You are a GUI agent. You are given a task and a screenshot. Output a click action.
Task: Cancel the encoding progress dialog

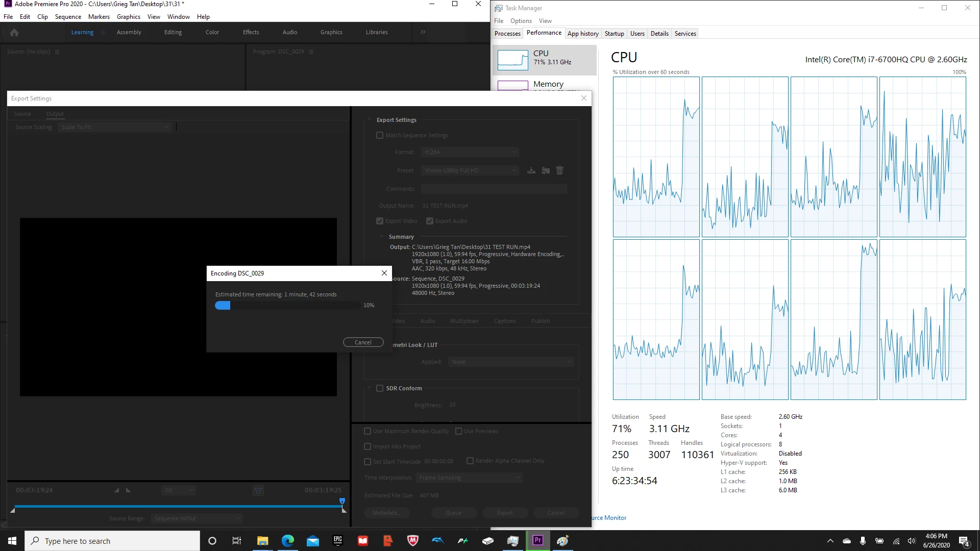363,342
